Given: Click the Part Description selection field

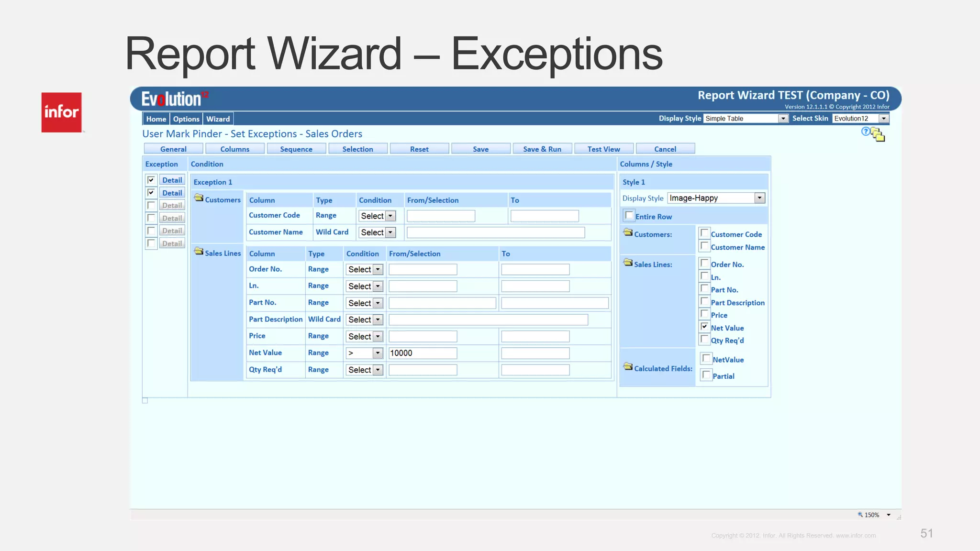Looking at the screenshot, I should tap(489, 320).
